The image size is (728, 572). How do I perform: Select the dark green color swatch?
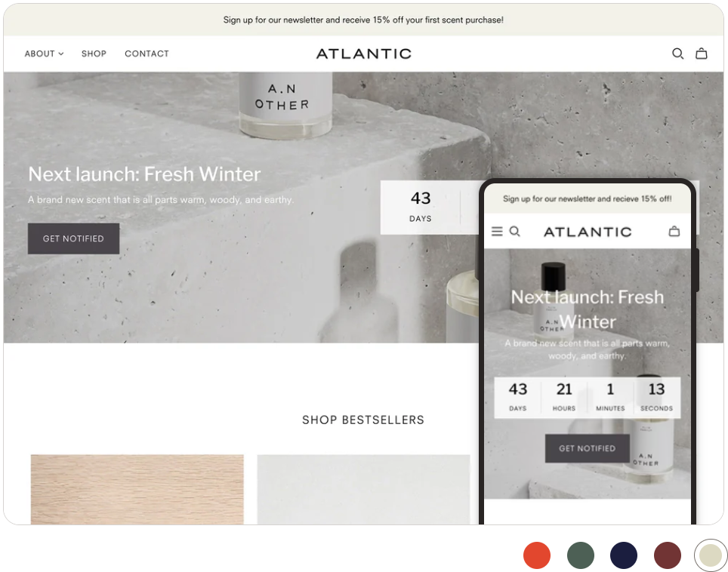[581, 555]
